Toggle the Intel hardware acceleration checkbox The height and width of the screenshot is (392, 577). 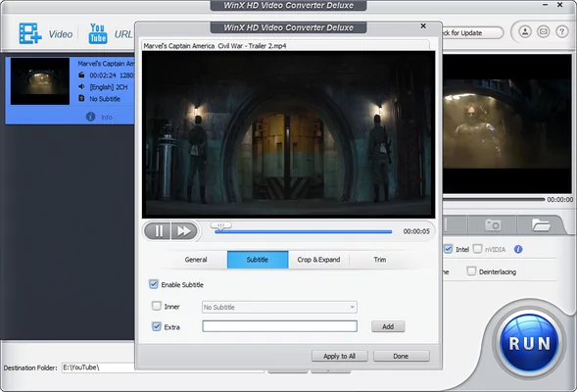[x=448, y=249]
